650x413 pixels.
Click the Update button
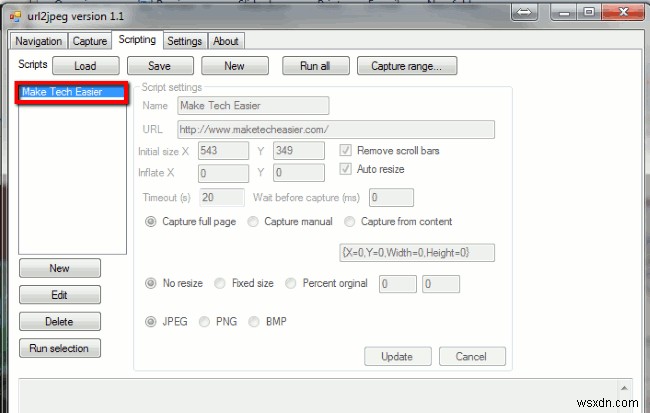[398, 356]
